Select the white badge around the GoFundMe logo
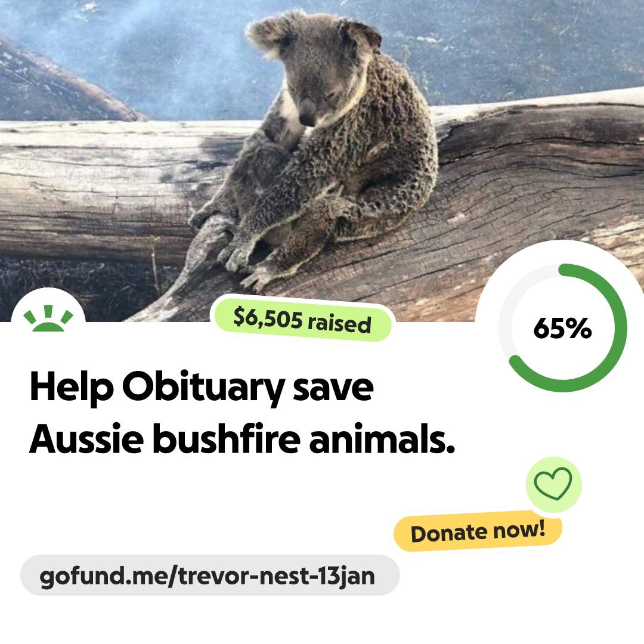This screenshot has width=644, height=644. (x=48, y=306)
